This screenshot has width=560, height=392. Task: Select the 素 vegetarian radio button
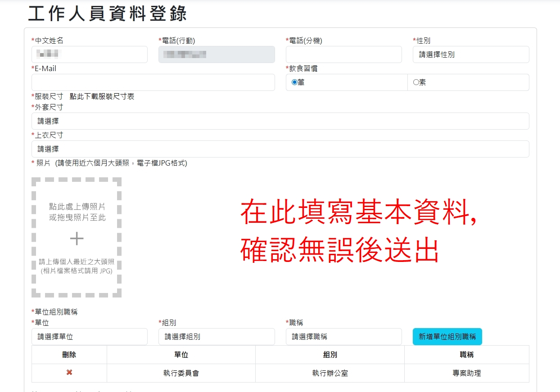(x=416, y=82)
